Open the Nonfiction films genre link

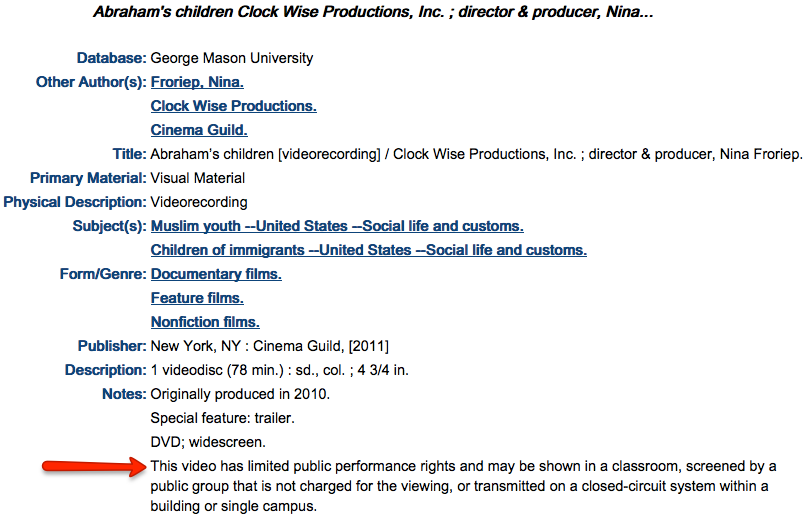tap(205, 322)
